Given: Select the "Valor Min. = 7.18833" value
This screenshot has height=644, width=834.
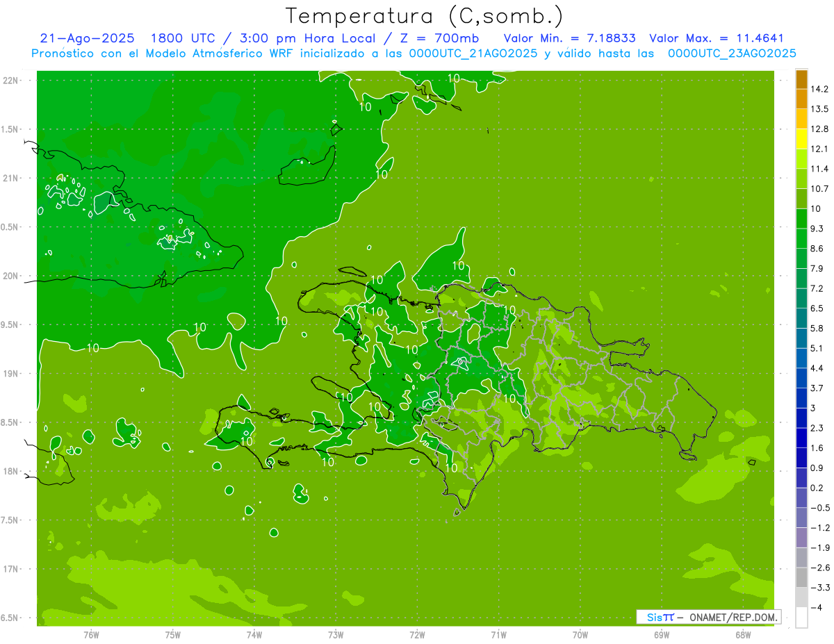Looking at the screenshot, I should coord(569,38).
